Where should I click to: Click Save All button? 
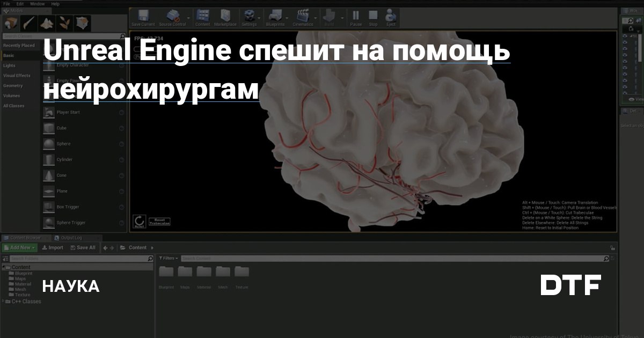pos(83,247)
